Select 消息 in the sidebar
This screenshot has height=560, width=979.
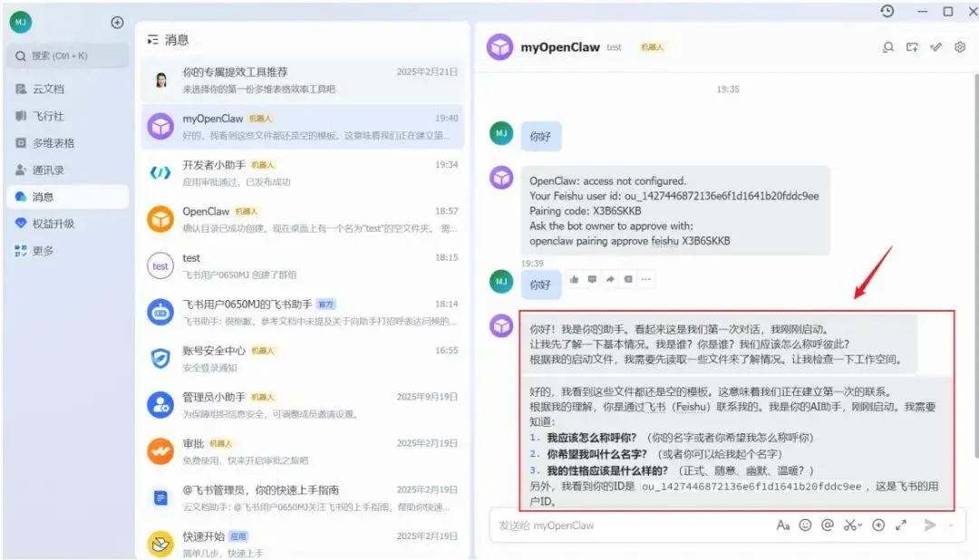click(x=69, y=197)
